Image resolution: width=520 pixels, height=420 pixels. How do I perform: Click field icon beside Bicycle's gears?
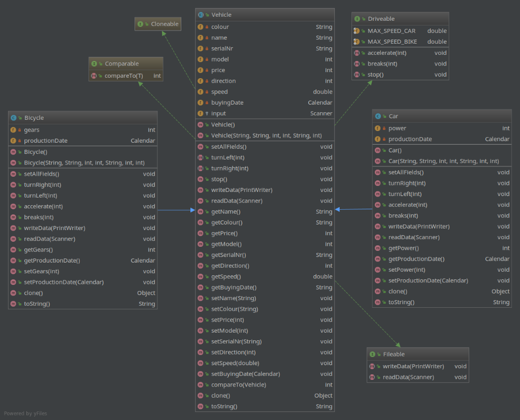(13, 130)
